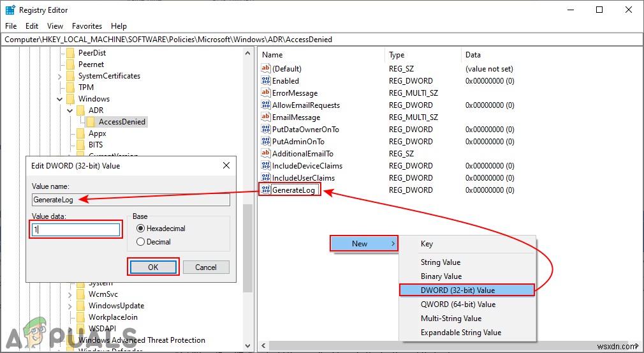Click the values pane left scroll arrow

(x=264, y=346)
